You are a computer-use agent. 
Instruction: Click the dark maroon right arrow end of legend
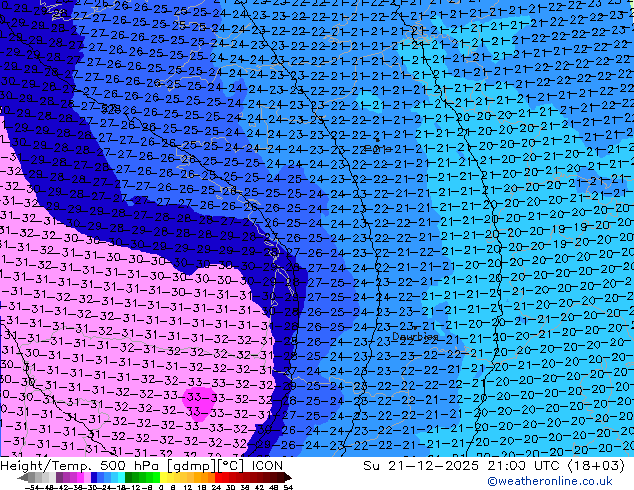tap(288, 477)
